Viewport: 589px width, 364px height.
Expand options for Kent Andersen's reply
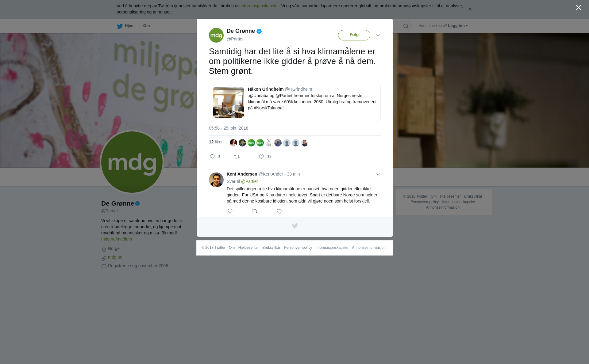[x=378, y=174]
